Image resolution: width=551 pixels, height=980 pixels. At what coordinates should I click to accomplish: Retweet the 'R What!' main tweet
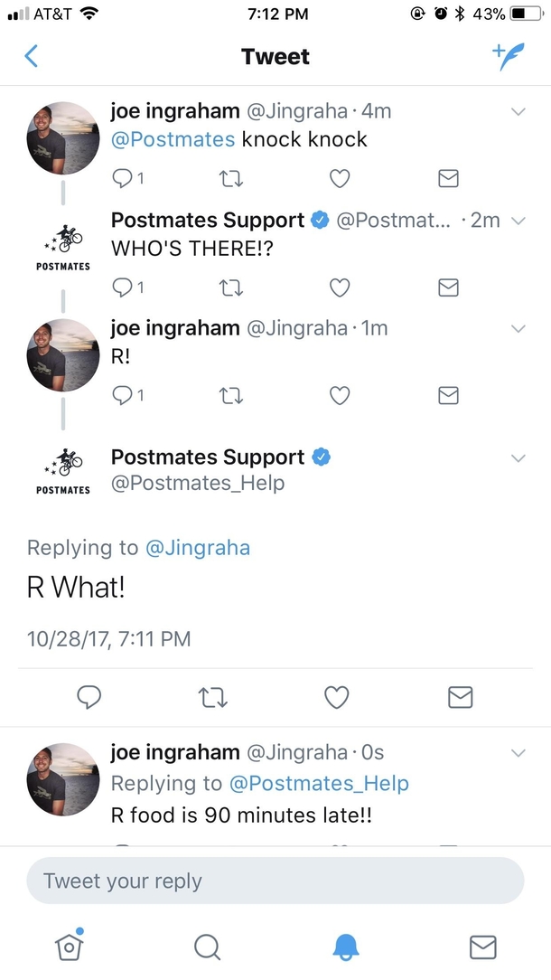(x=213, y=697)
